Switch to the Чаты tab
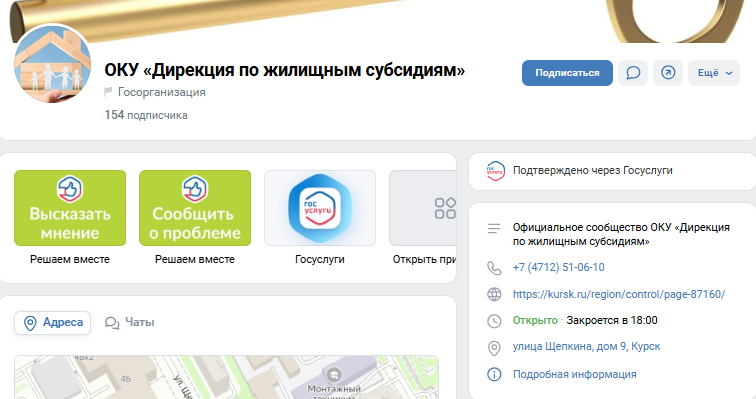The width and height of the screenshot is (756, 399). (x=130, y=322)
